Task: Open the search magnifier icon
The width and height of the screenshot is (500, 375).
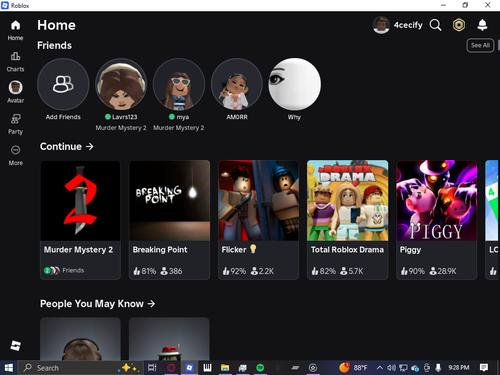Action: click(435, 25)
